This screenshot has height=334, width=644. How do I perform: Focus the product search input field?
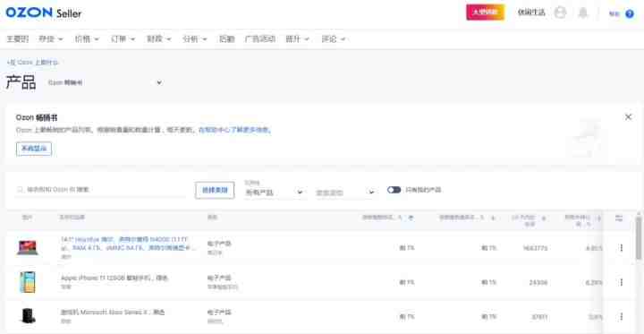point(100,190)
